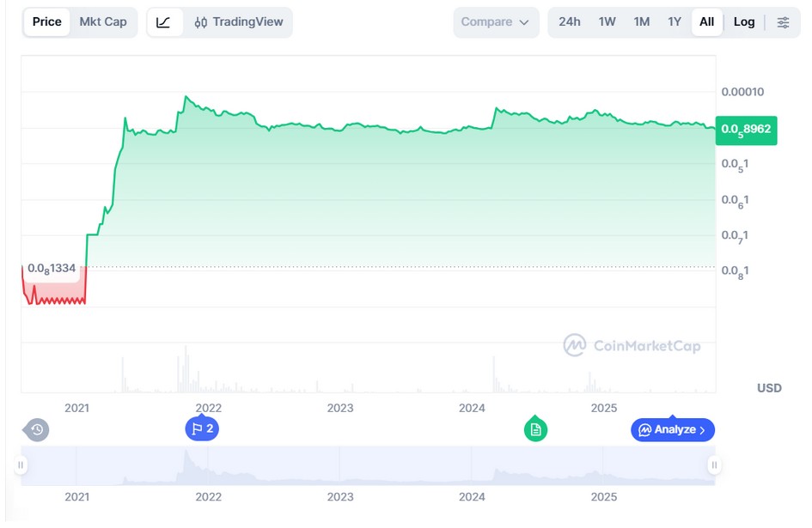This screenshot has width=812, height=528.
Task: Toggle the Log scale option
Action: tap(744, 22)
